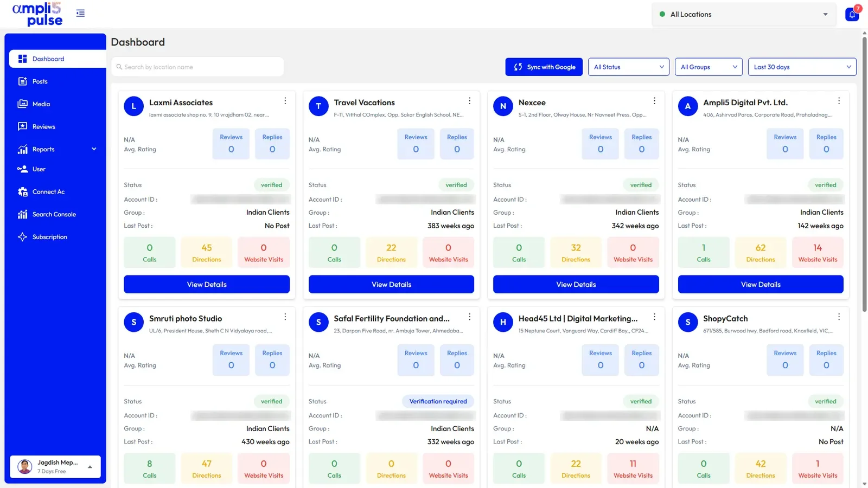
Task: Select Dashboard in the sidebar
Action: pos(58,59)
